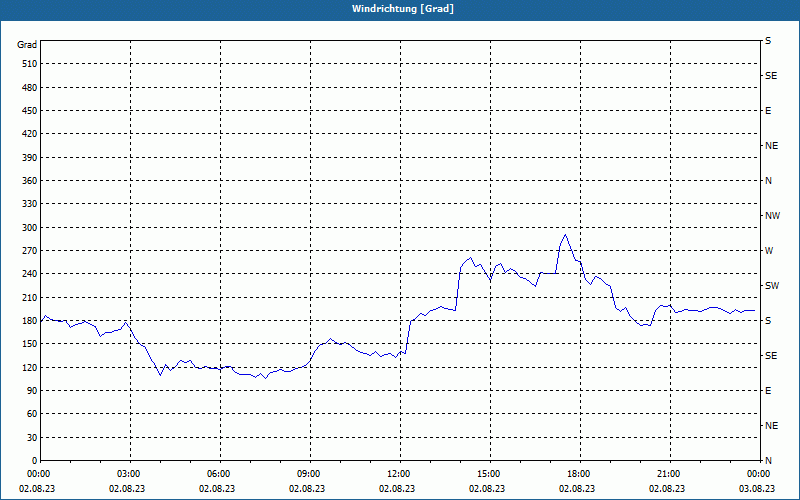The height and width of the screenshot is (500, 800).
Task: Pick the 270 y-axis tick label
Action: 30,251
